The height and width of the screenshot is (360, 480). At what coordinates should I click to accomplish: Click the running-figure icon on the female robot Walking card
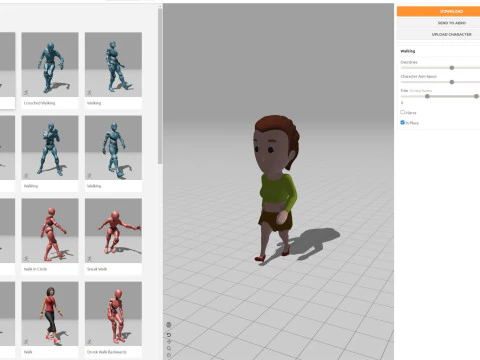(x=90, y=92)
